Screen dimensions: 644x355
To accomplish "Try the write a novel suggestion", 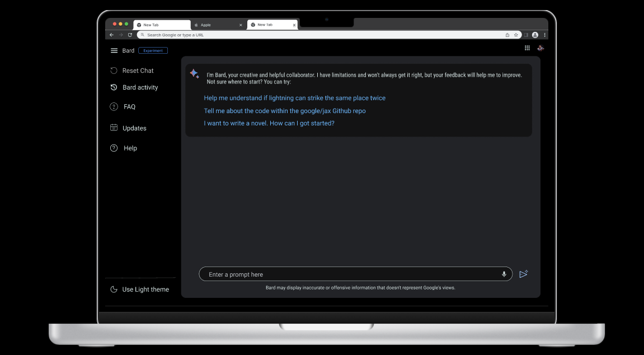I will [269, 123].
